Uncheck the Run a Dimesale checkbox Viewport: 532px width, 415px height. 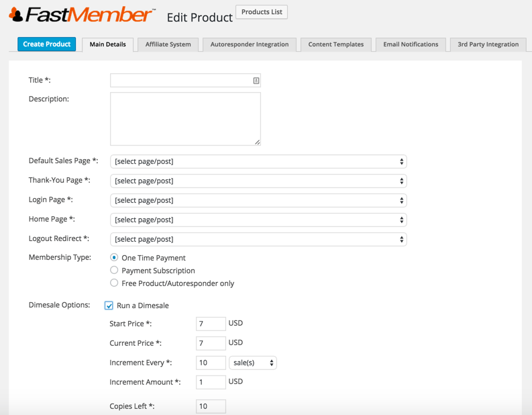click(109, 306)
